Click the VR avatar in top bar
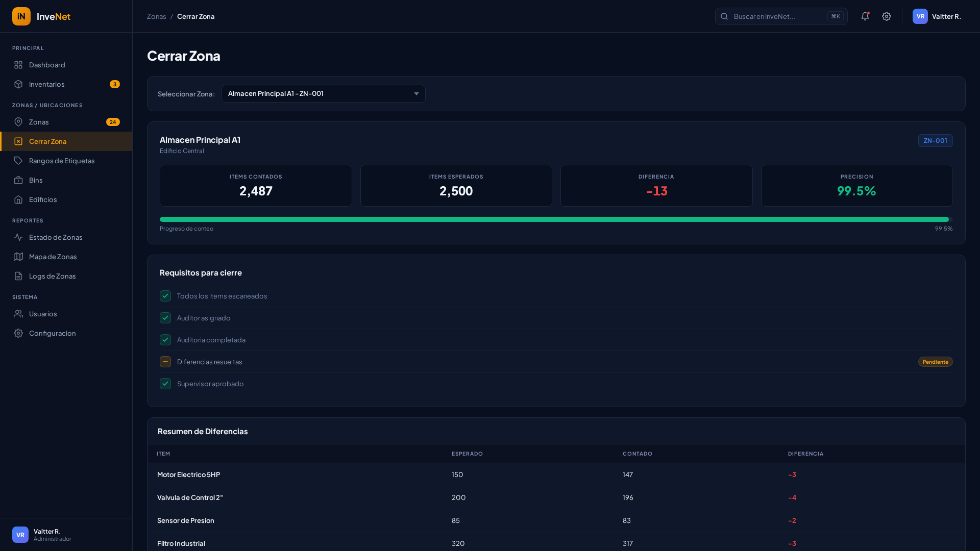Screen dimensions: 980x551 click(920, 16)
